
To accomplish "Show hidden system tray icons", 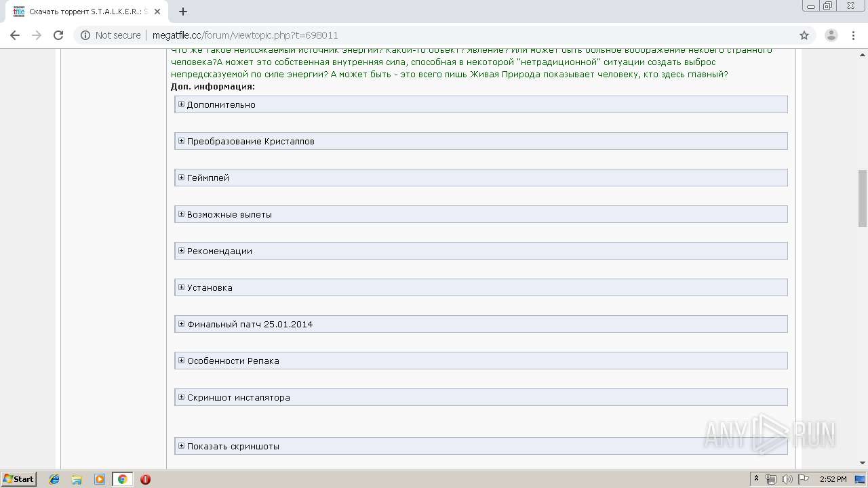I will (757, 479).
